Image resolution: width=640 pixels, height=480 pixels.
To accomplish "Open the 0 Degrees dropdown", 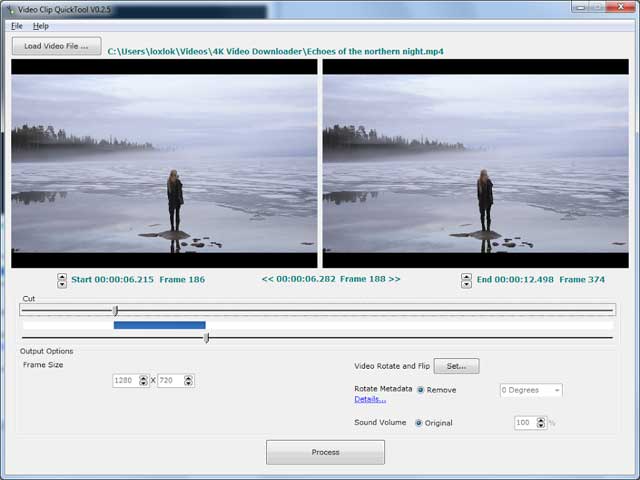I will click(531, 390).
